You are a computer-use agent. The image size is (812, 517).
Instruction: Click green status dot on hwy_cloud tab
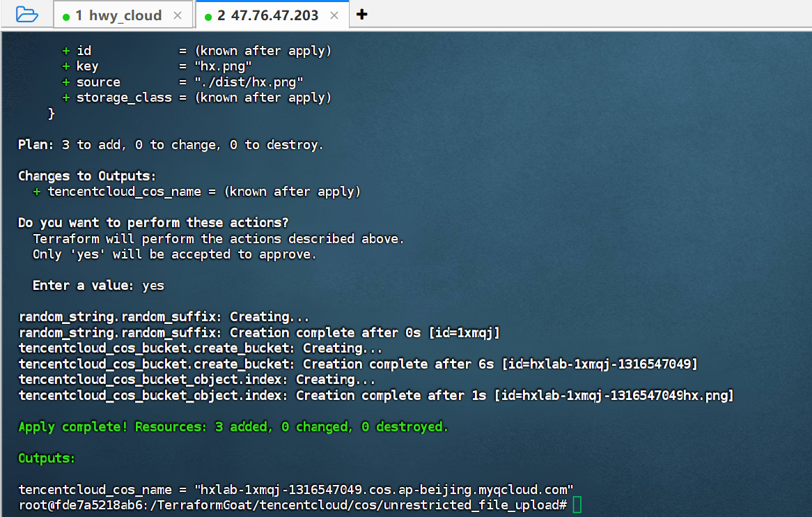[66, 16]
